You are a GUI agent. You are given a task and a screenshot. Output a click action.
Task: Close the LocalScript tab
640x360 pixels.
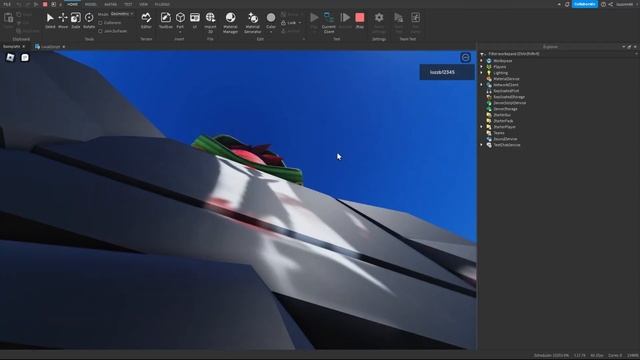[64, 47]
